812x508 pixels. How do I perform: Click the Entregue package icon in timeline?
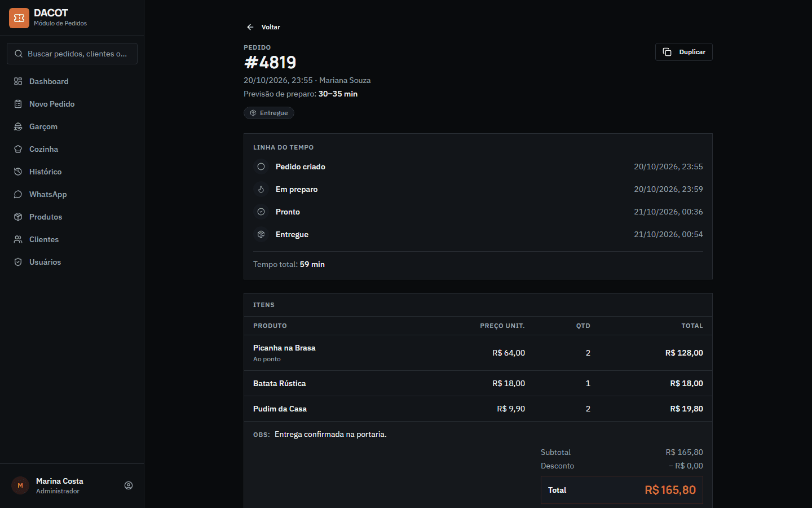[261, 234]
